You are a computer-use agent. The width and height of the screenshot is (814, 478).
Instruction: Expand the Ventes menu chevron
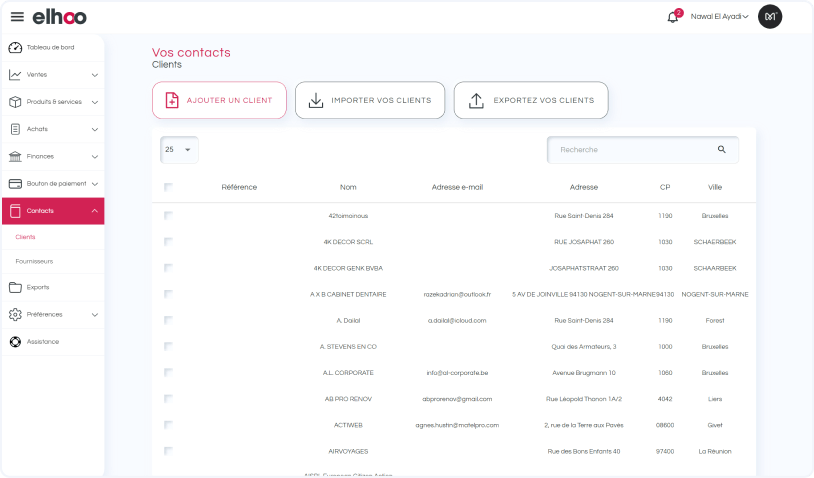tap(95, 75)
